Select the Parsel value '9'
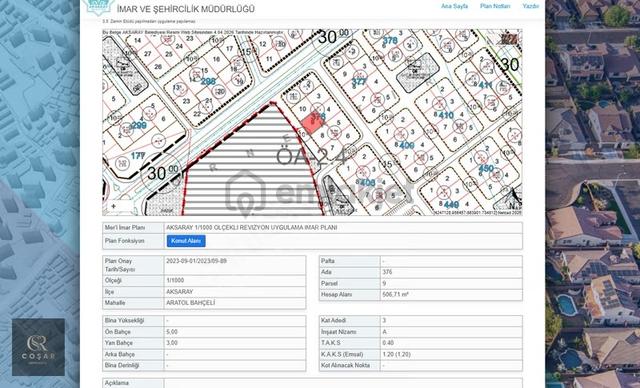This screenshot has width=640, height=388. click(384, 283)
